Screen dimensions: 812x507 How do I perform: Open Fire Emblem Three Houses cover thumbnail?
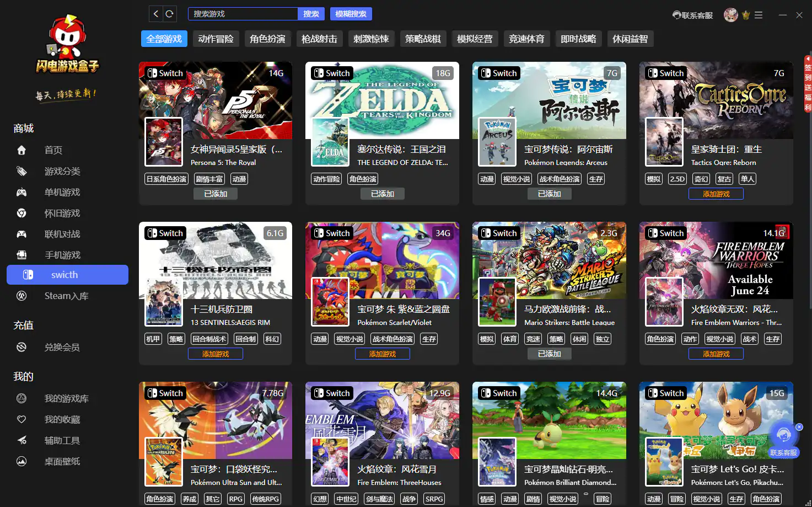(x=330, y=462)
